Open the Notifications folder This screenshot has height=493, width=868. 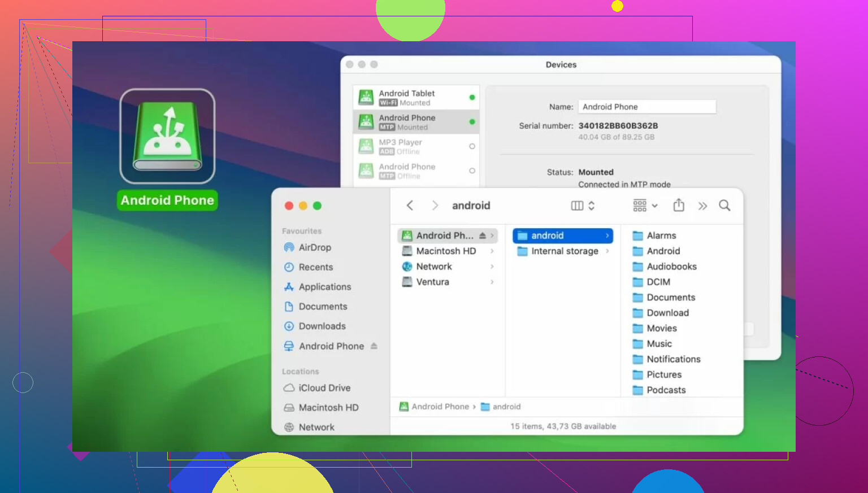coord(666,359)
